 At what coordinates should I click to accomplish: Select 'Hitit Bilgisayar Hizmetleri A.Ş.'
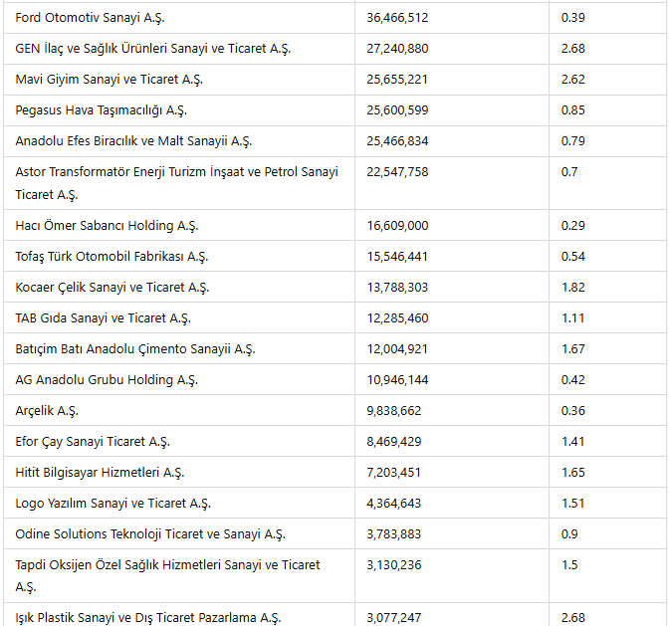pos(100,472)
